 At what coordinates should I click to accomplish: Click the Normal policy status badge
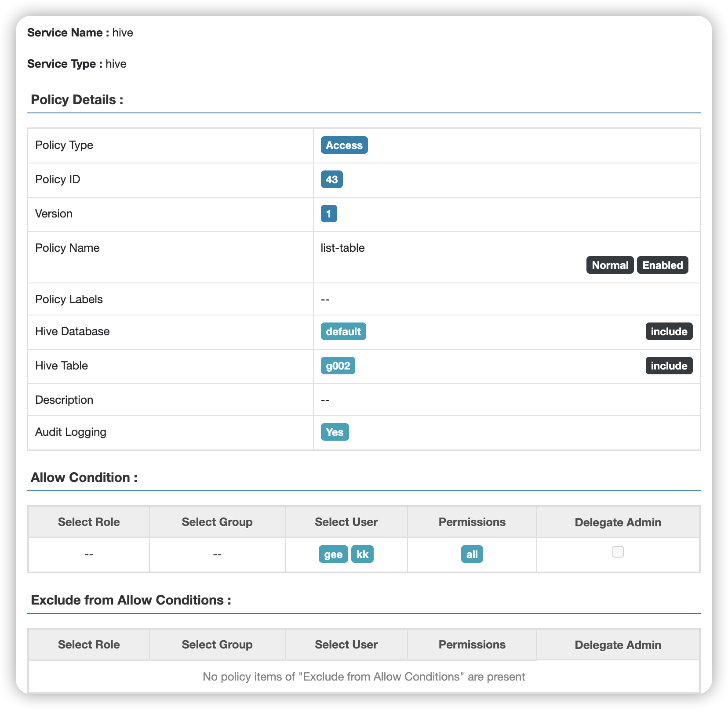pos(610,265)
